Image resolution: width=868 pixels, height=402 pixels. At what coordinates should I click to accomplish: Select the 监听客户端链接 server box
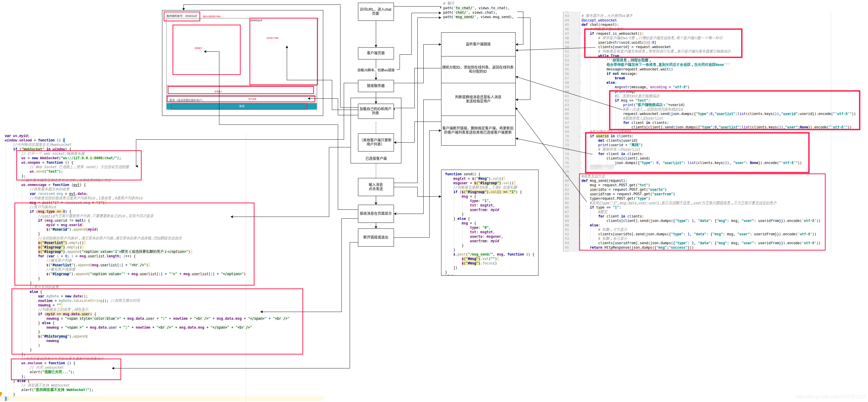click(478, 44)
